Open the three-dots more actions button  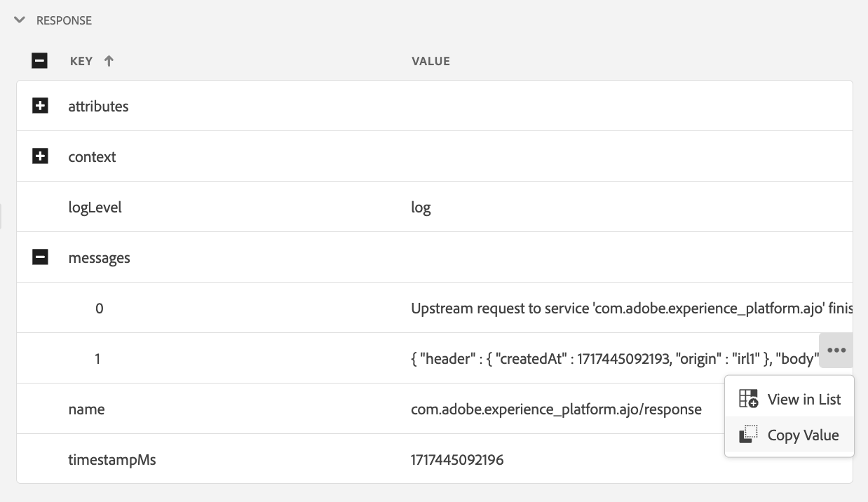pos(836,351)
